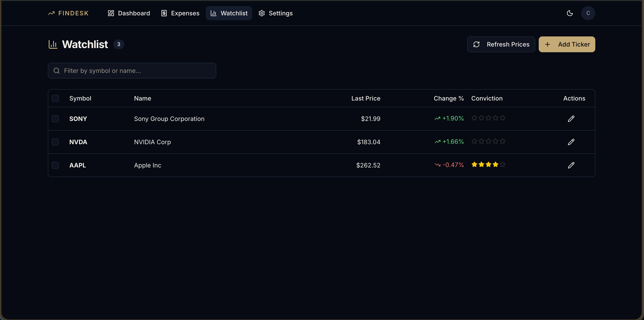Open Settings via the gear icon
The height and width of the screenshot is (320, 644).
[x=261, y=13]
